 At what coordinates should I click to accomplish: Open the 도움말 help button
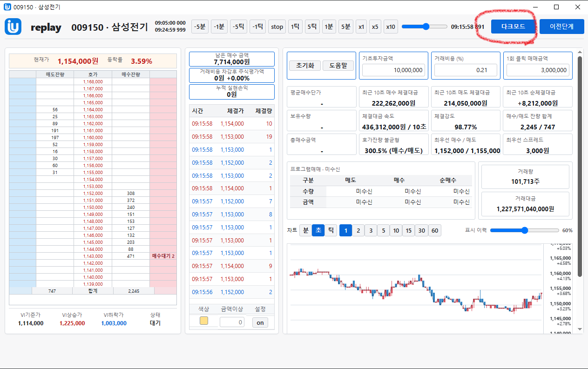(338, 66)
